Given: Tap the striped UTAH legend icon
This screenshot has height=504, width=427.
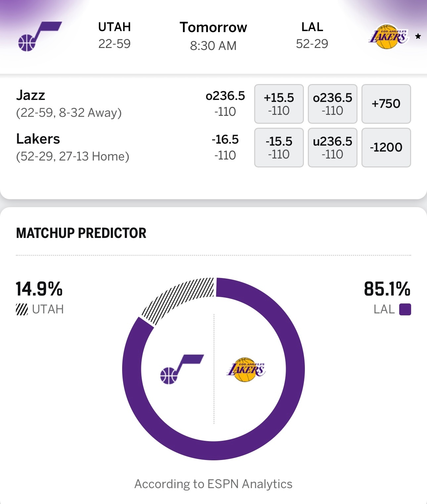Looking at the screenshot, I should pyautogui.click(x=22, y=309).
